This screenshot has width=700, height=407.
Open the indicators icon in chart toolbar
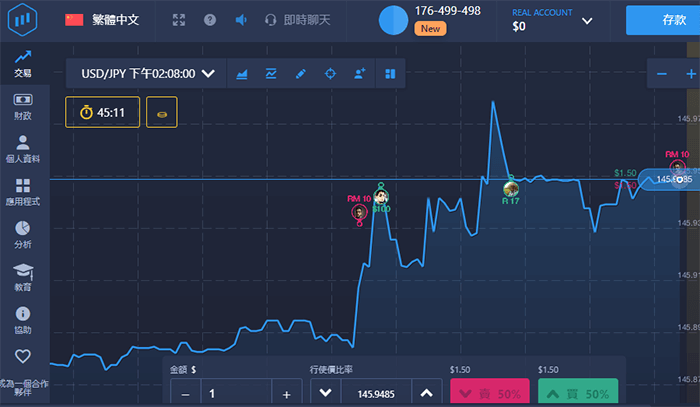tap(271, 73)
